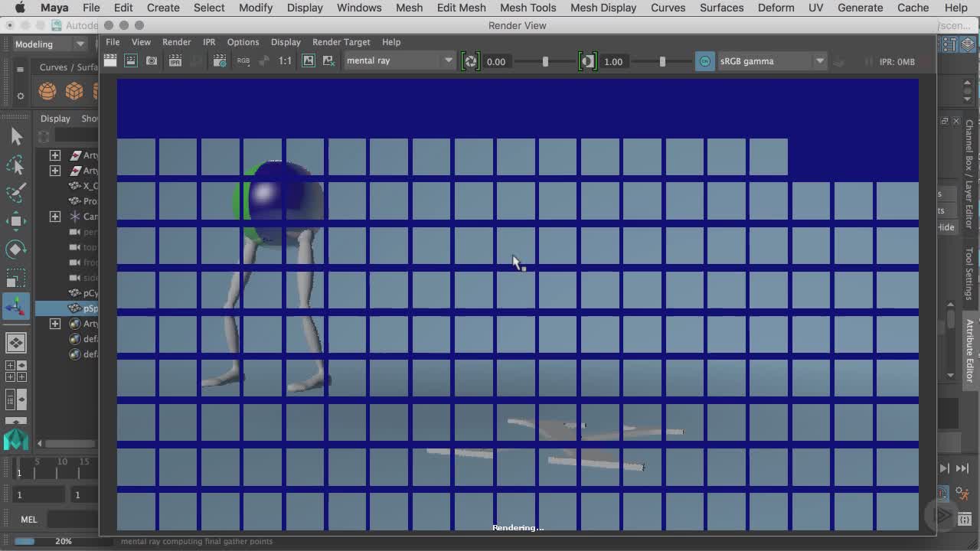Open the File menu in Render View
Viewport: 980px width, 551px height.
tap(113, 42)
